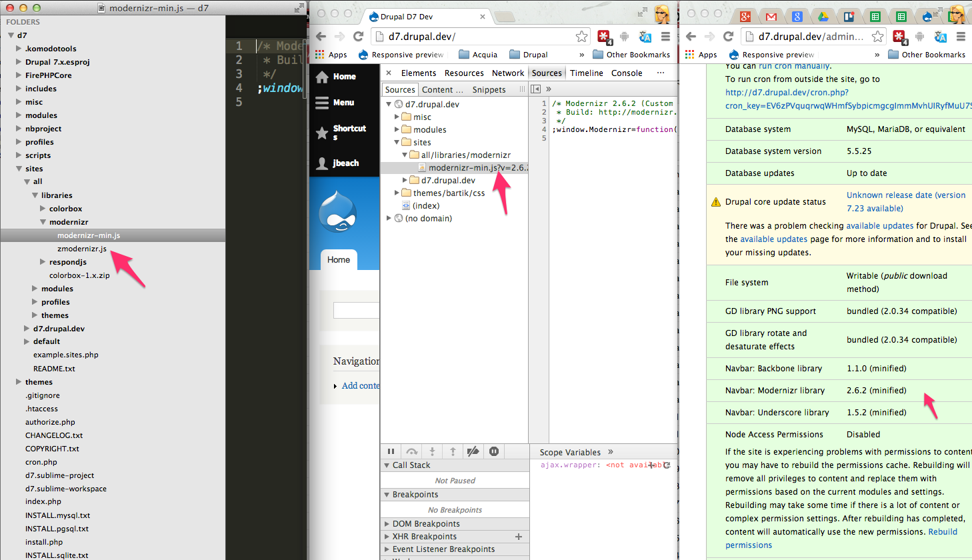Screen dimensions: 972x560
Task: Switch to Timeline tab in DevTools
Action: pyautogui.click(x=587, y=73)
